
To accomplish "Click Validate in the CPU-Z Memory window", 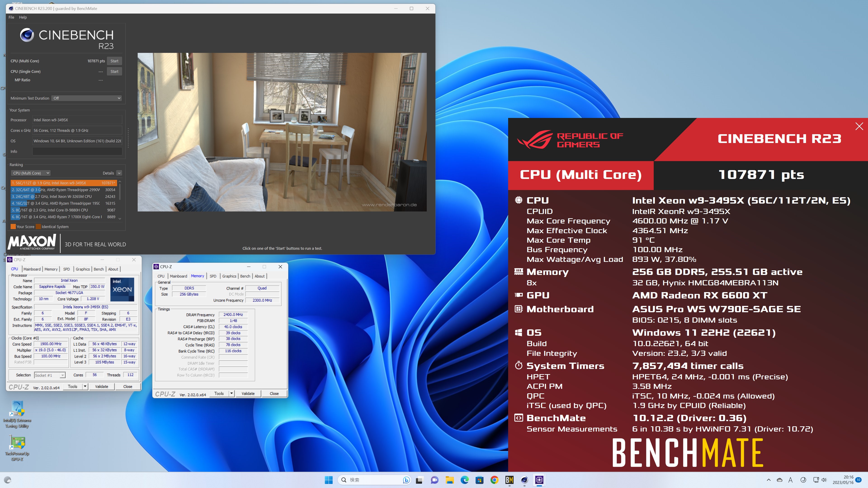I will (x=248, y=393).
